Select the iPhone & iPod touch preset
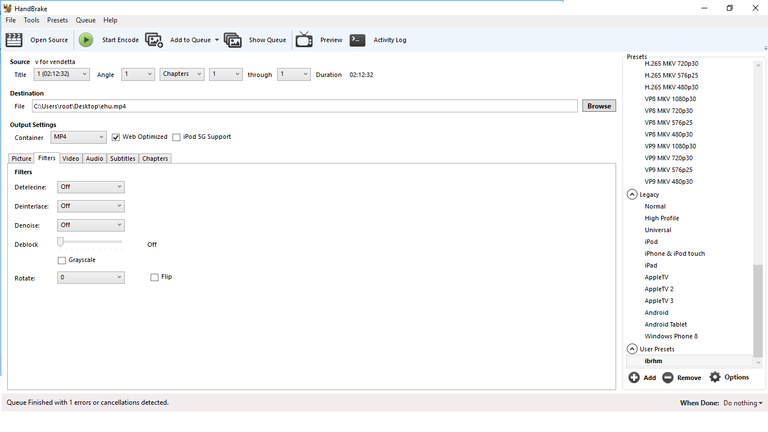 click(674, 253)
